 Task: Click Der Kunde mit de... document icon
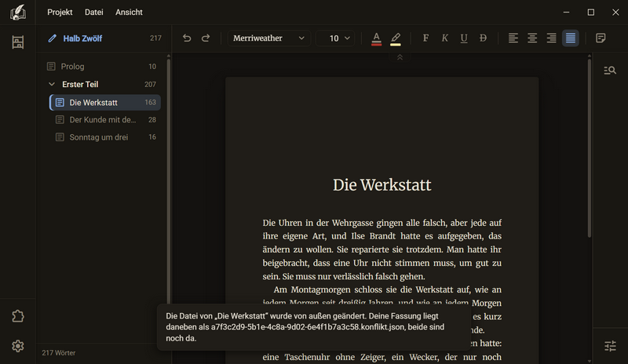(x=60, y=120)
